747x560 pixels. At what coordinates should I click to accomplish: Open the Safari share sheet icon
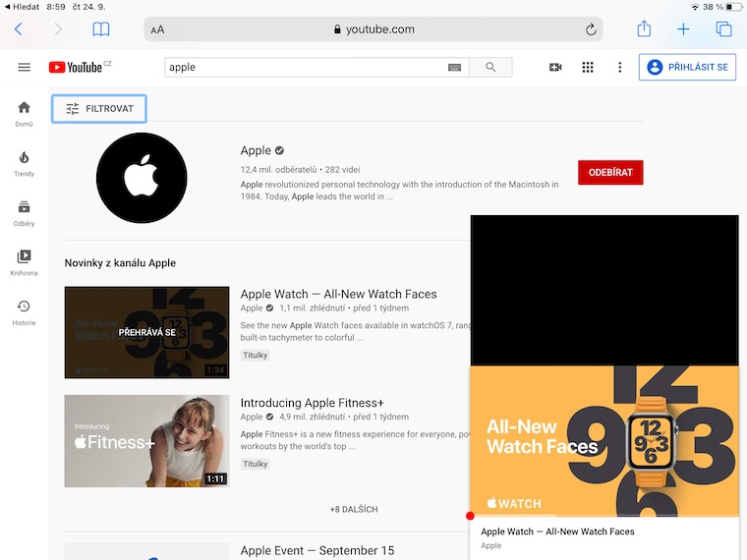click(644, 28)
